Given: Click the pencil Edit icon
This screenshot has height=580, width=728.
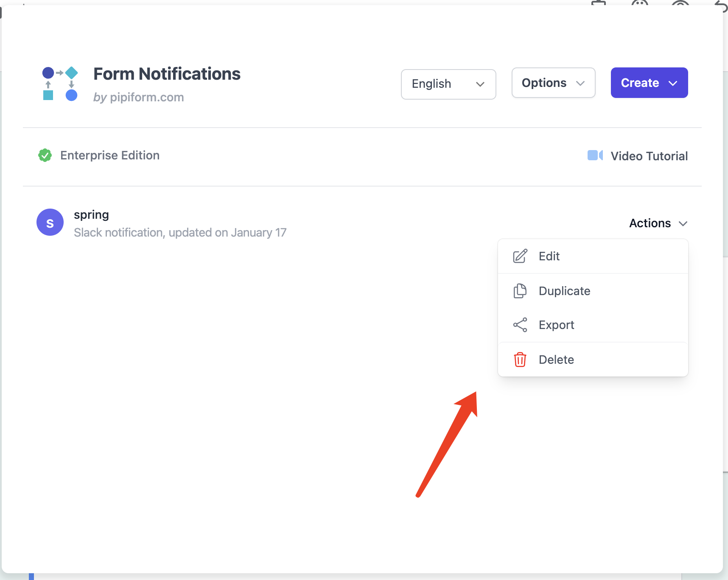Looking at the screenshot, I should click(520, 256).
